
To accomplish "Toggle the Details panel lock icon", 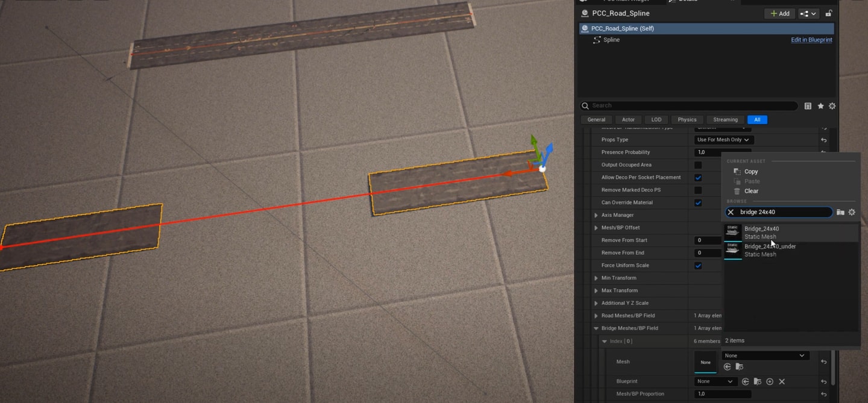I will point(829,13).
